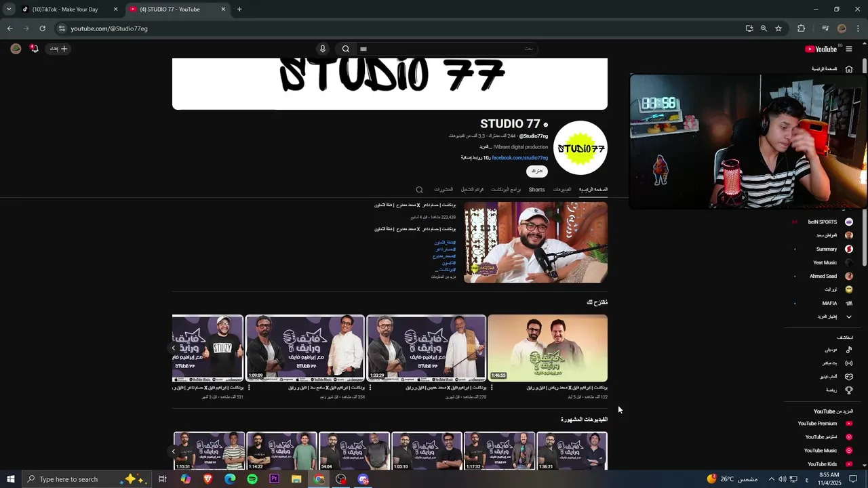Open the tab search dropdown arrow

coord(9,9)
